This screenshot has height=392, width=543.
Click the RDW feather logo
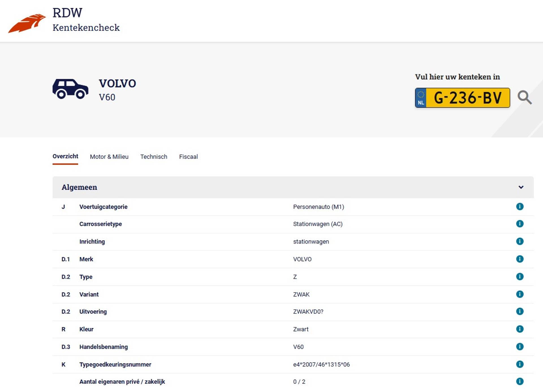[x=27, y=23]
